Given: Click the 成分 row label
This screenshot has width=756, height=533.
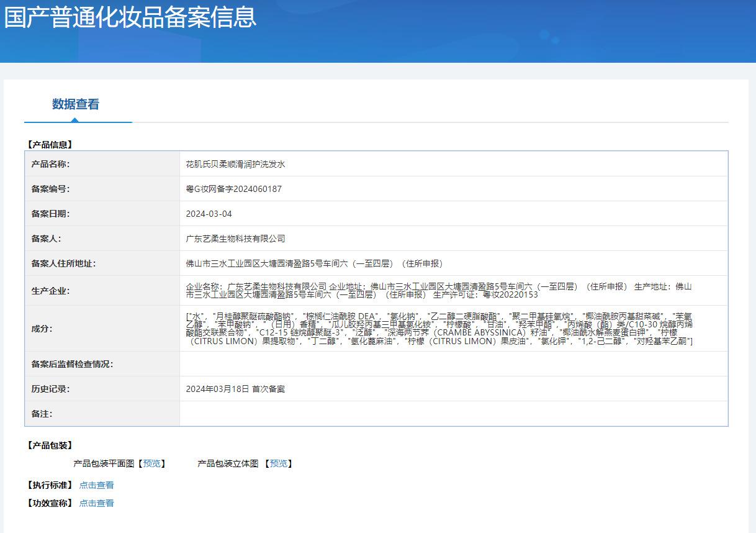Looking at the screenshot, I should (42, 329).
